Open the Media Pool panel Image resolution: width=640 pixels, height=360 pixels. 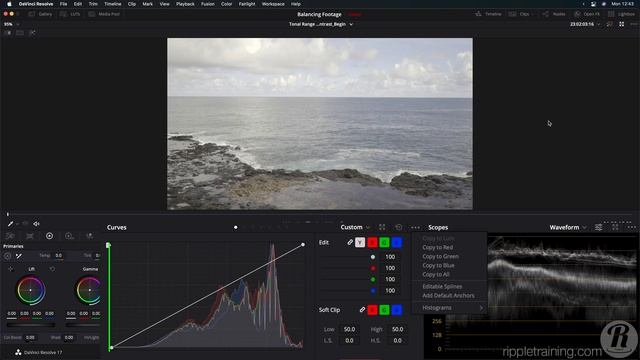click(104, 14)
